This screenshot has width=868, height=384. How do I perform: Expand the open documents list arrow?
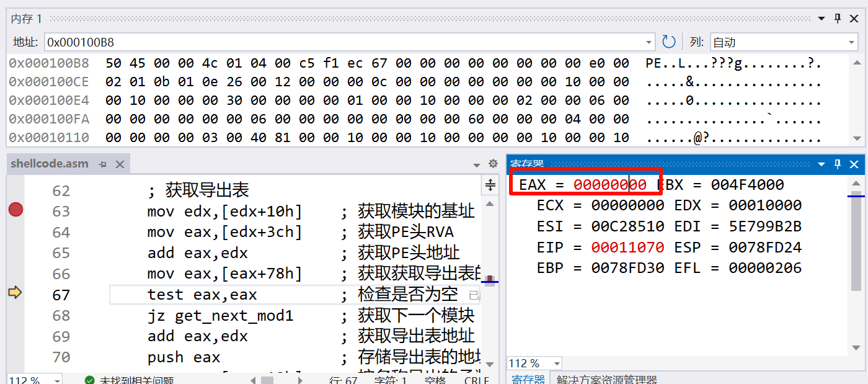[476, 164]
